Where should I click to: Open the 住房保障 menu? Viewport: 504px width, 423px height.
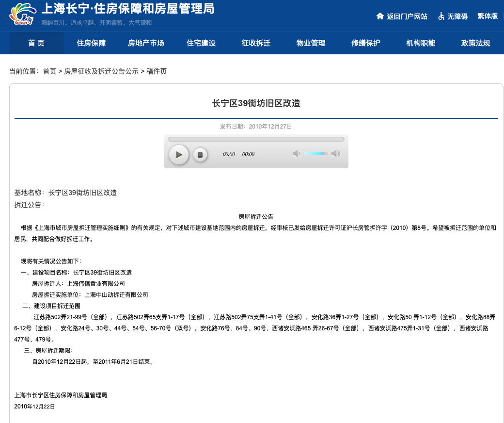[91, 43]
